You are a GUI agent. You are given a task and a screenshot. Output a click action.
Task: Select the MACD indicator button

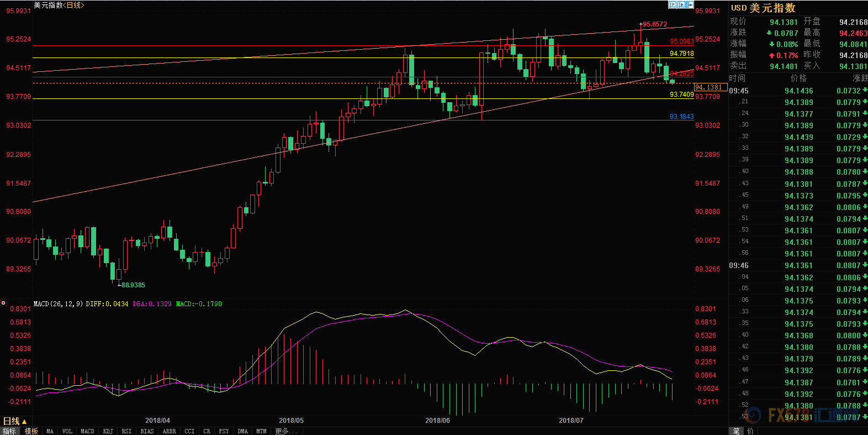click(87, 431)
